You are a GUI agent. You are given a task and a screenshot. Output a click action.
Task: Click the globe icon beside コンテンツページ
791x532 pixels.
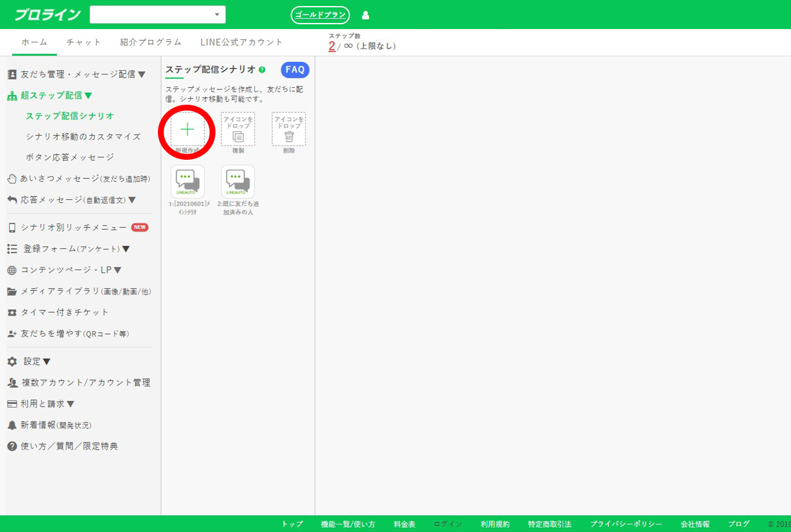(x=12, y=271)
